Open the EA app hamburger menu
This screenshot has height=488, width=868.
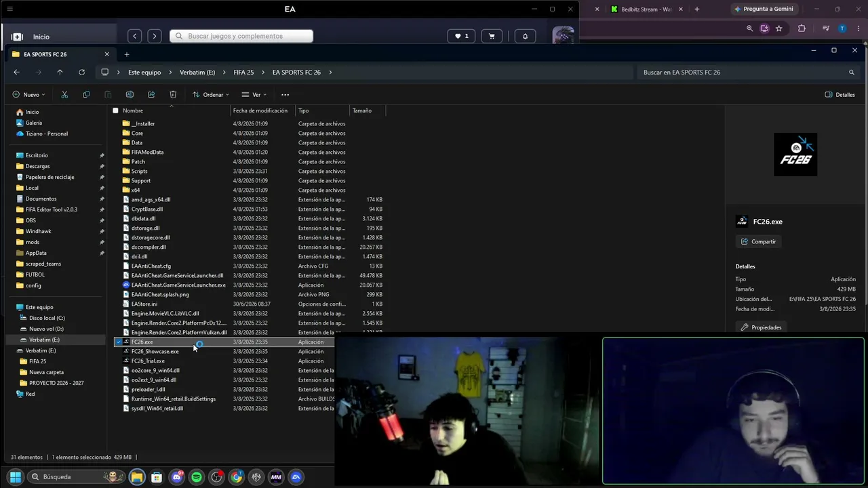9,9
